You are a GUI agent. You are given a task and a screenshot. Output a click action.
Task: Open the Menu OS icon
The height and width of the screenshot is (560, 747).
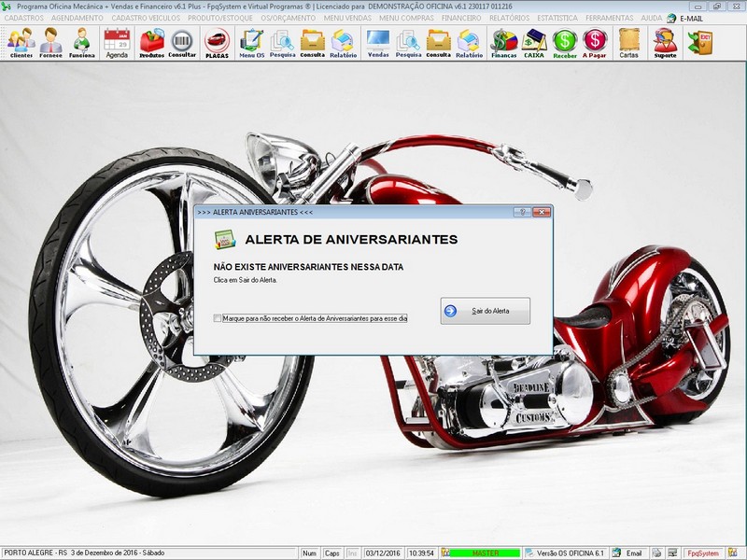[251, 43]
